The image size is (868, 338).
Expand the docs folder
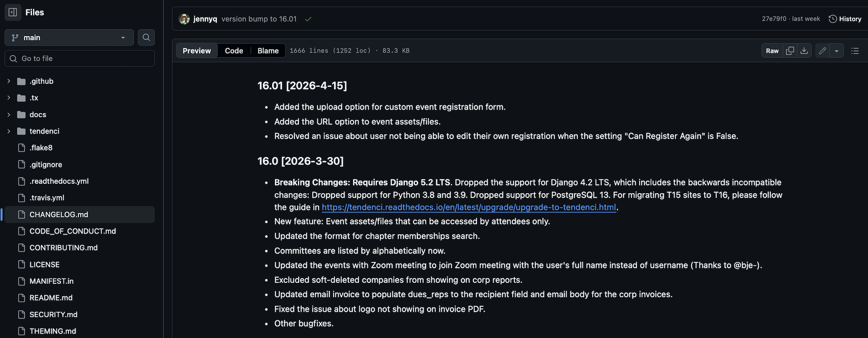tap(9, 115)
